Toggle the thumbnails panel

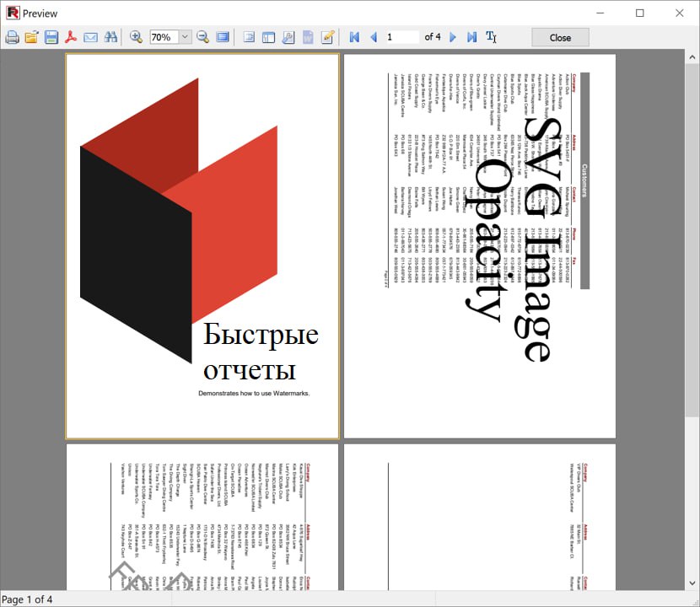click(268, 37)
